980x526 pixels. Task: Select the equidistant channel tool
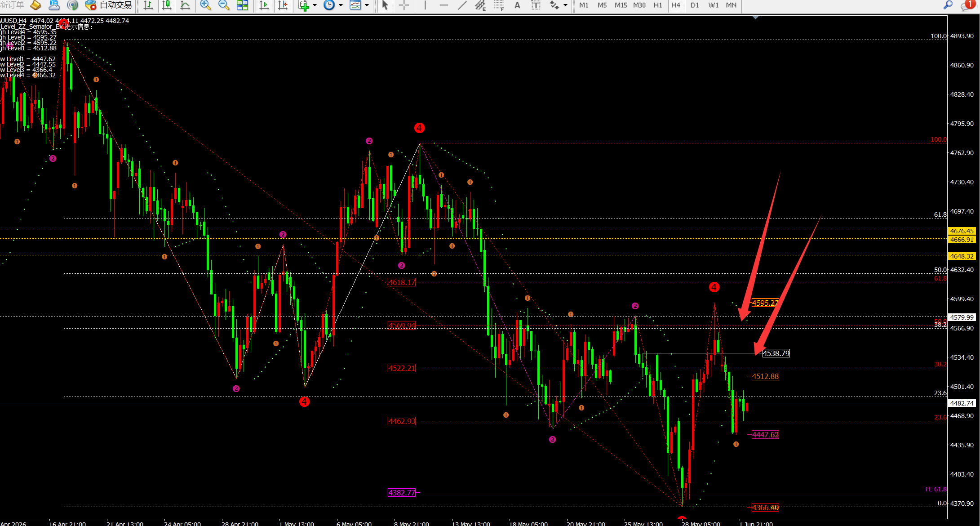pyautogui.click(x=480, y=5)
